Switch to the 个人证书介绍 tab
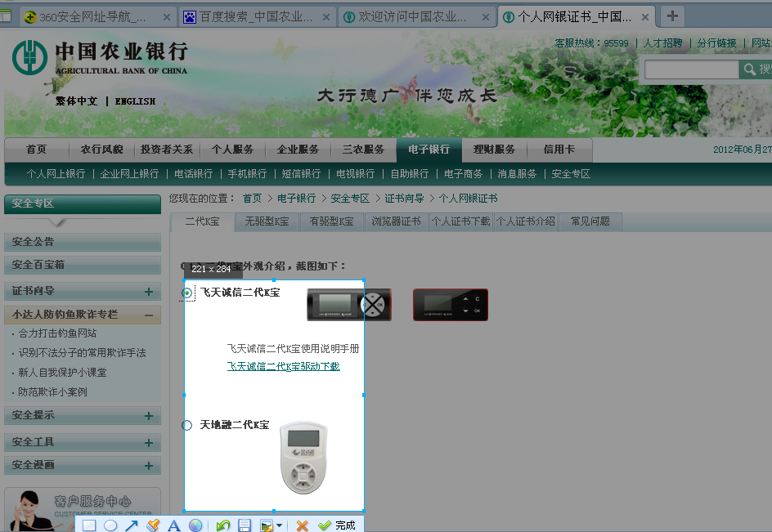Viewport: 772px width, 532px height. [525, 221]
